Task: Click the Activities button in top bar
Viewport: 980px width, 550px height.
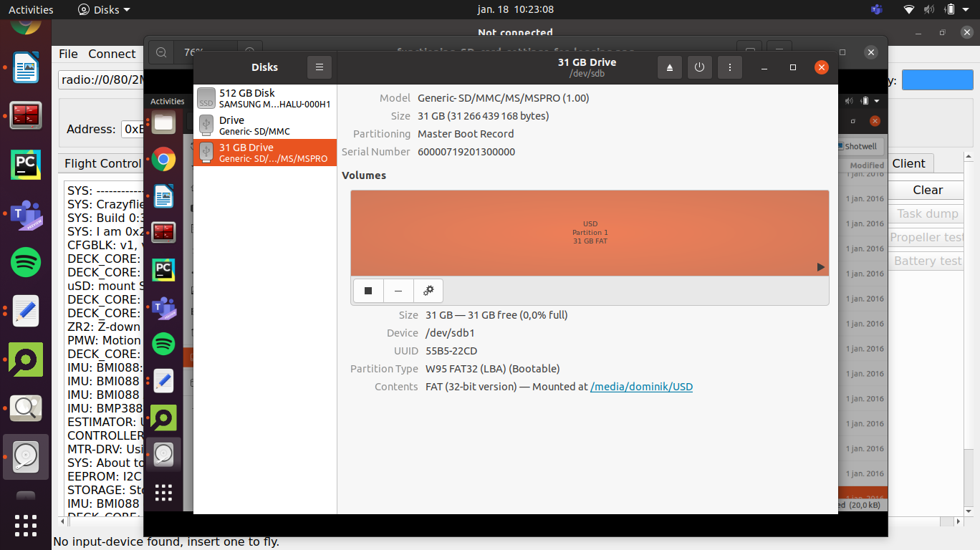Action: coord(31,10)
